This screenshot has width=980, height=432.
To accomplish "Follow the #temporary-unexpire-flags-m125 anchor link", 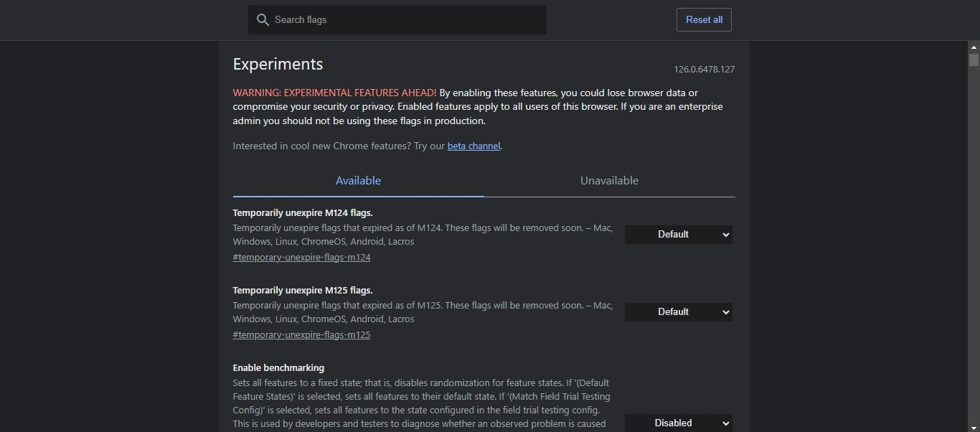I will [301, 335].
